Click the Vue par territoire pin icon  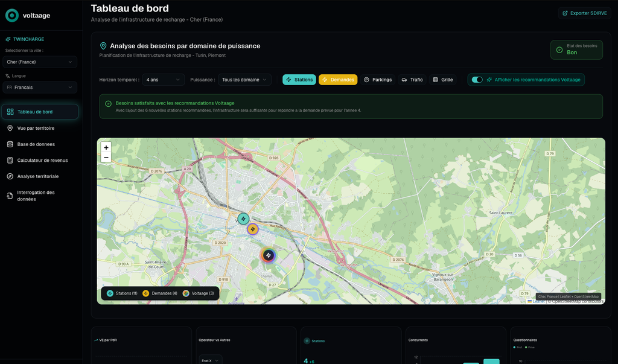(10, 128)
